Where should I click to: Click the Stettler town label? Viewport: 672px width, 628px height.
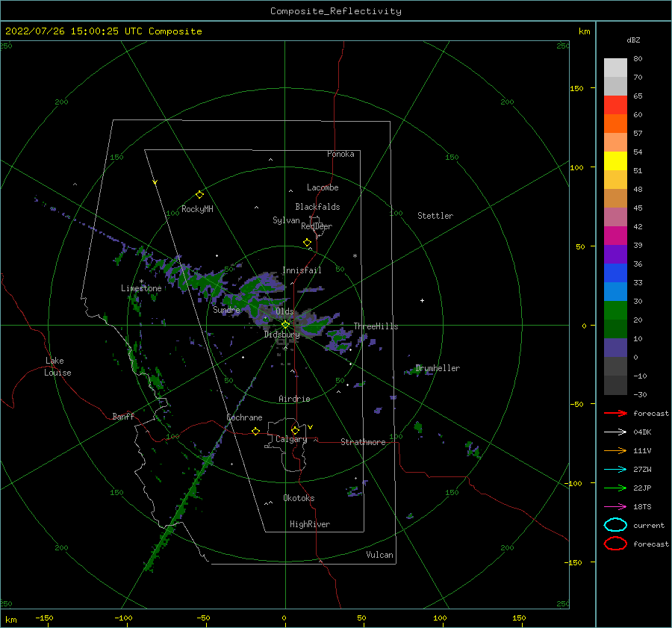coord(435,216)
